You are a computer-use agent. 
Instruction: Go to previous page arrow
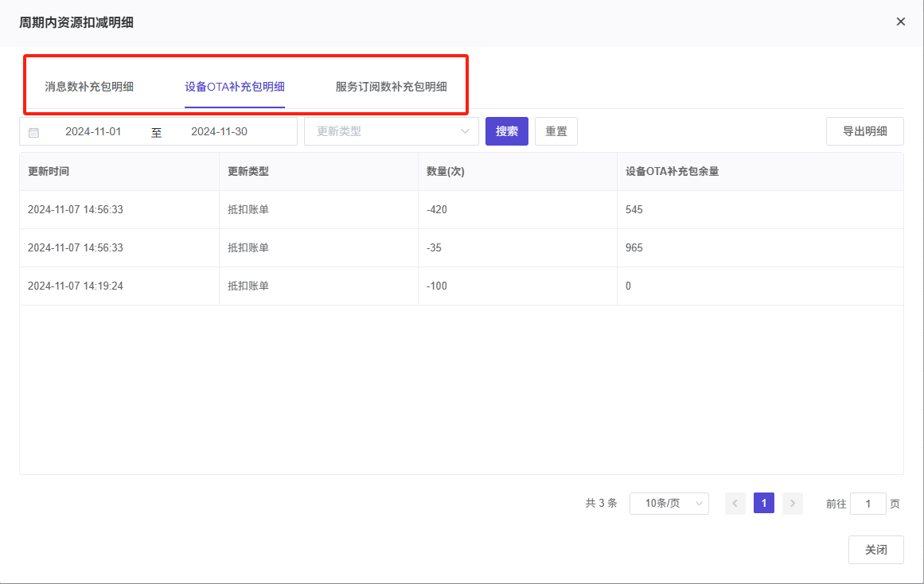click(735, 504)
